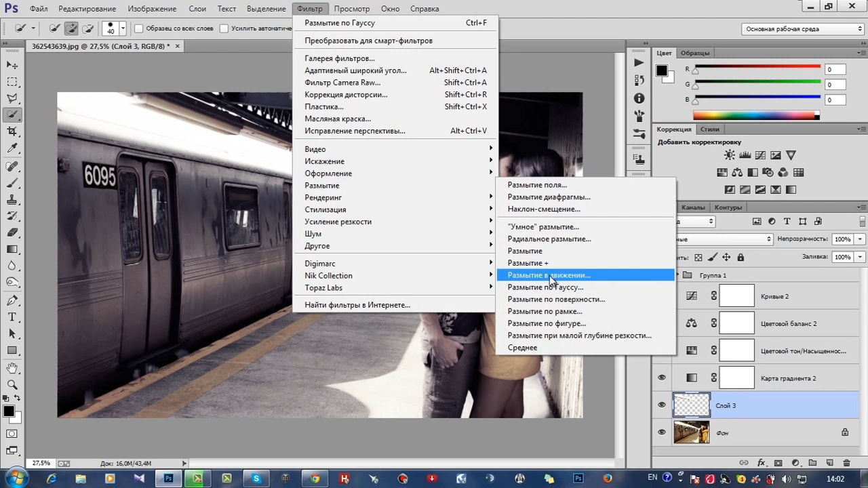The height and width of the screenshot is (488, 868).
Task: Add a Channel Mixer adjustment
Action: [783, 173]
